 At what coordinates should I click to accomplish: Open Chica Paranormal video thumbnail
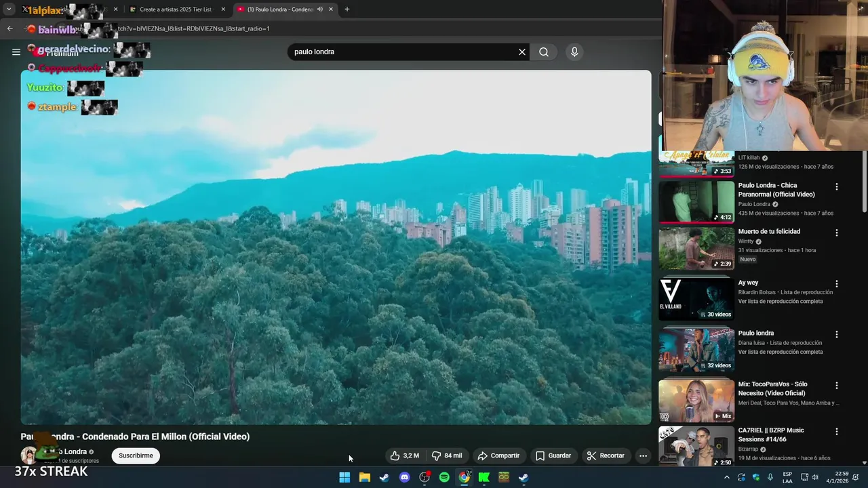696,202
